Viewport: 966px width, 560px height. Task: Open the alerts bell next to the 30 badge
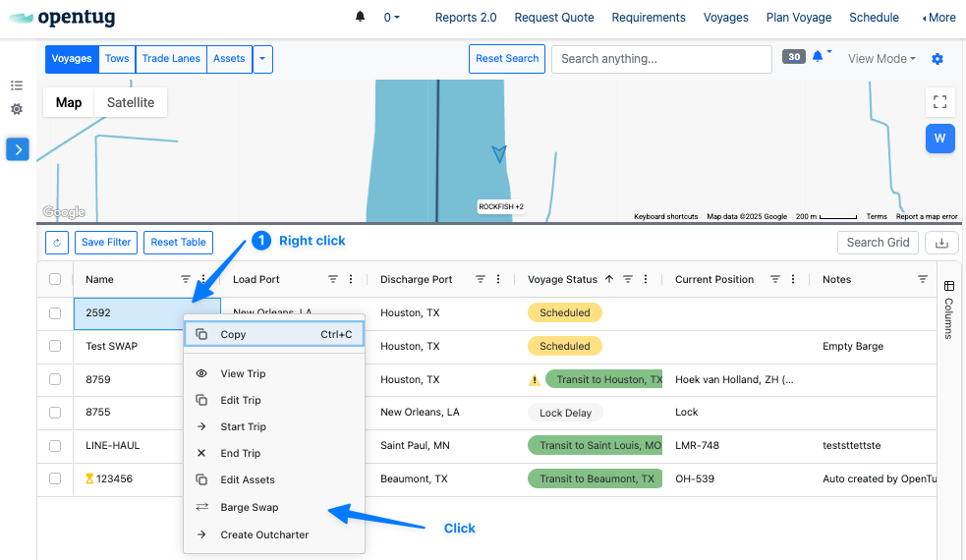click(x=818, y=57)
